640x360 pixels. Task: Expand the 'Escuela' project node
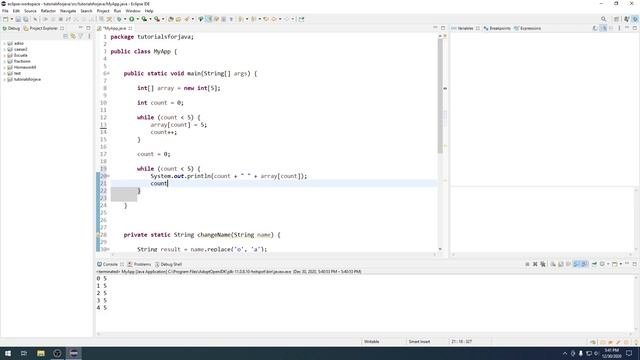click(4, 55)
